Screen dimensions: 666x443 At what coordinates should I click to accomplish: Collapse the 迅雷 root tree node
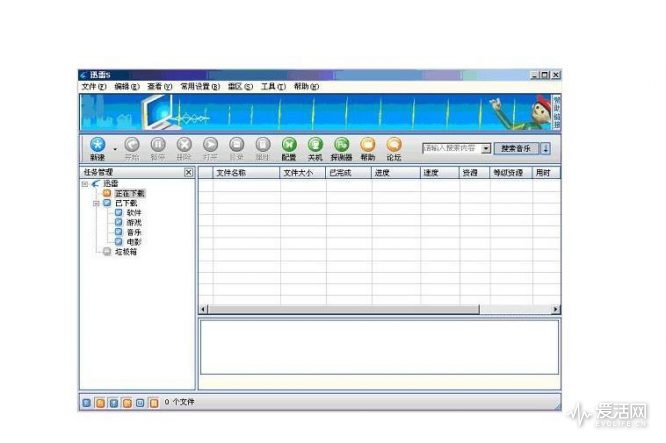click(85, 184)
